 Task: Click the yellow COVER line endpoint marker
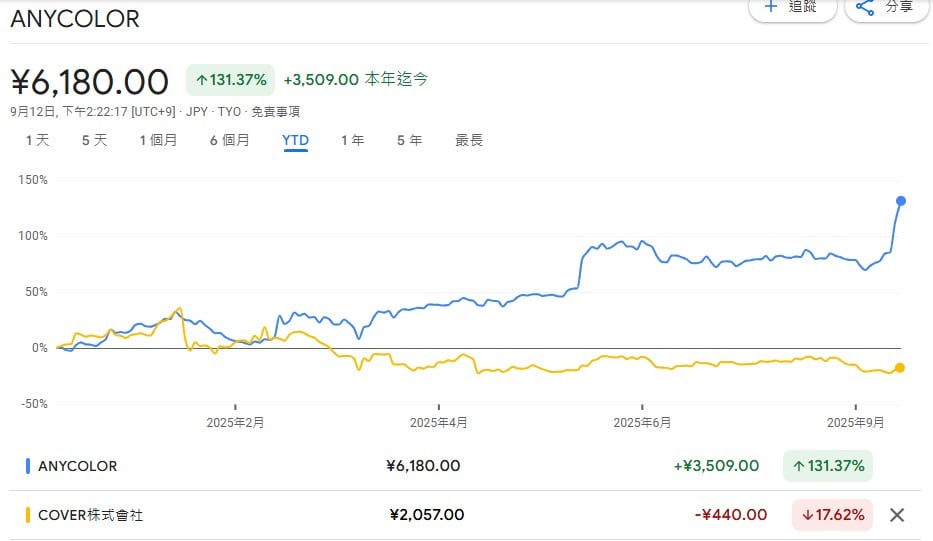[x=900, y=368]
